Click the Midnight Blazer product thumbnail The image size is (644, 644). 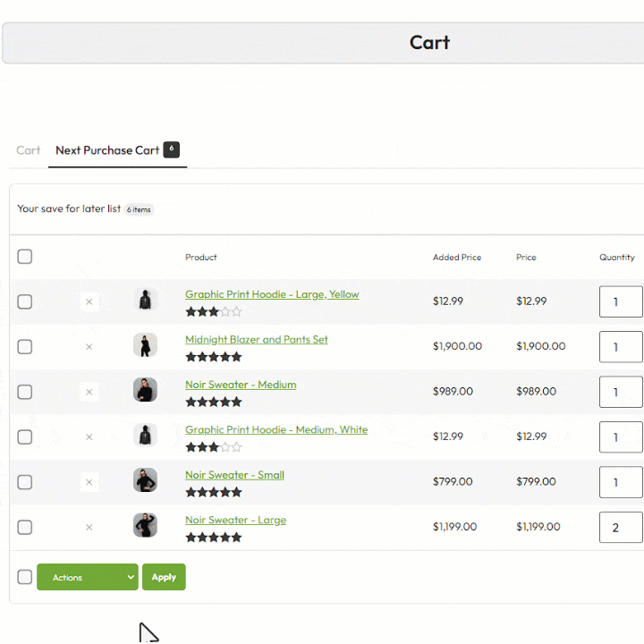tap(145, 345)
